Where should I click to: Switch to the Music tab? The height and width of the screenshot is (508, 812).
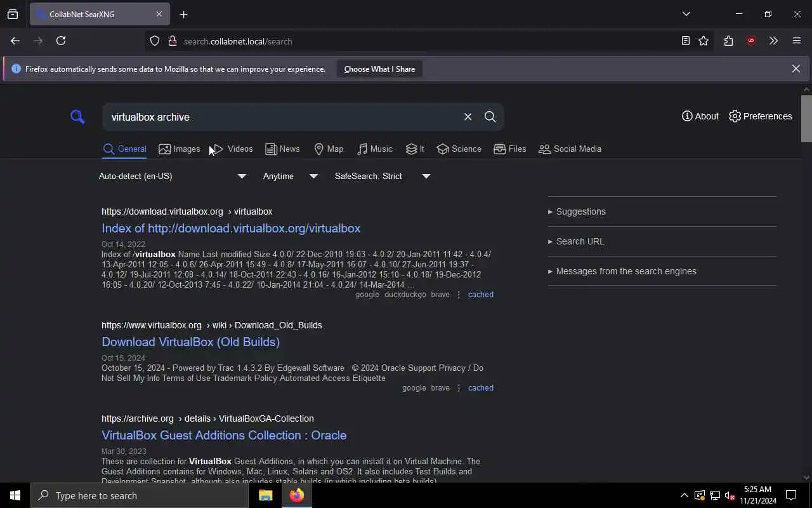375,149
